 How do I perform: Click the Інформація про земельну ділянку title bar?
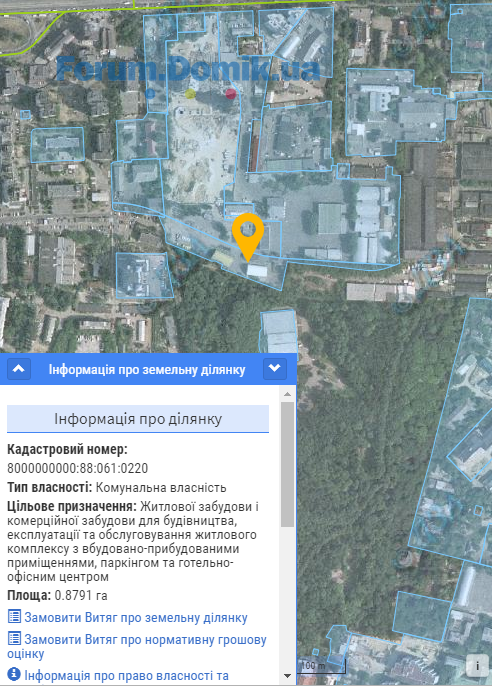click(147, 369)
